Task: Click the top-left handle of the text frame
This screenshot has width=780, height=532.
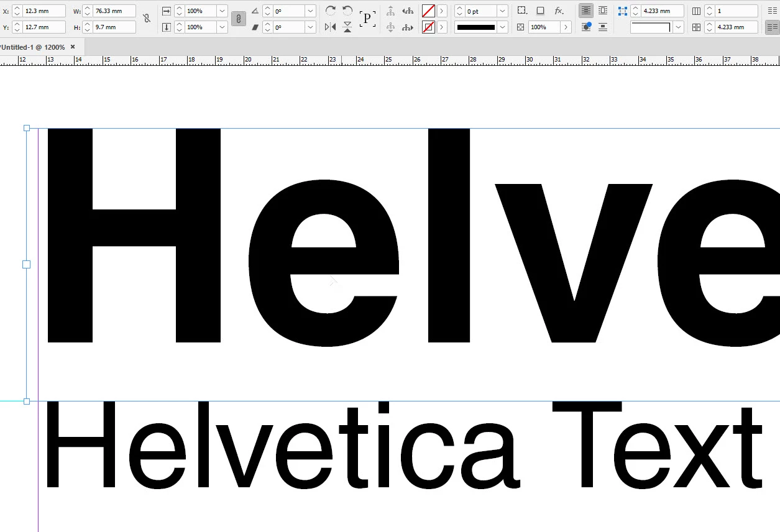Action: pyautogui.click(x=27, y=128)
